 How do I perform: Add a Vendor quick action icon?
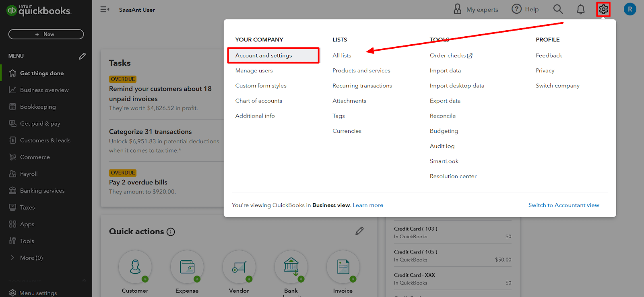click(239, 267)
